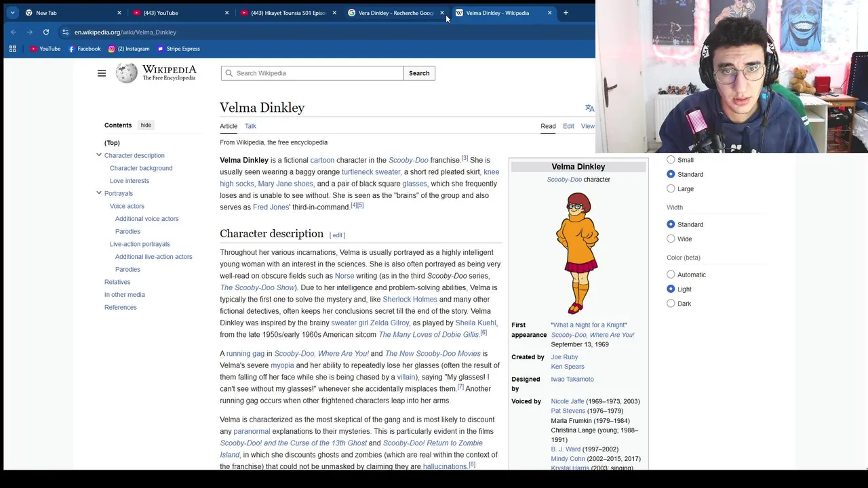
Task: Go to Relatives in contents
Action: (117, 282)
